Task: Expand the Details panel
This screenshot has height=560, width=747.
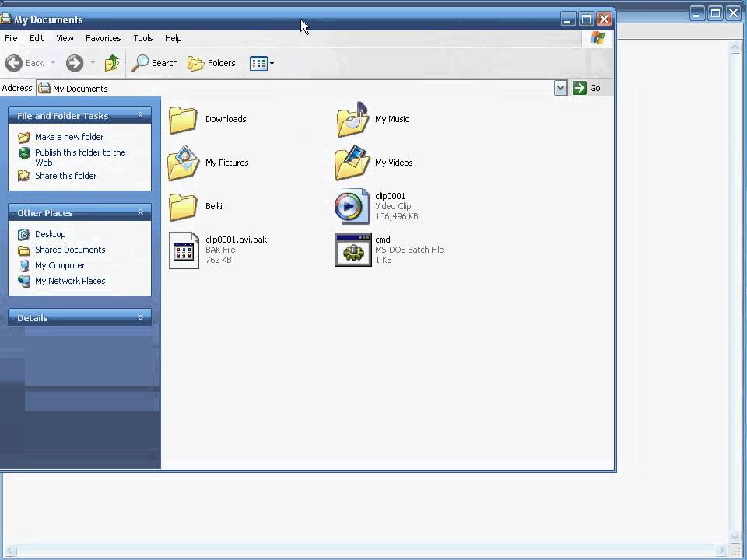Action: (140, 317)
